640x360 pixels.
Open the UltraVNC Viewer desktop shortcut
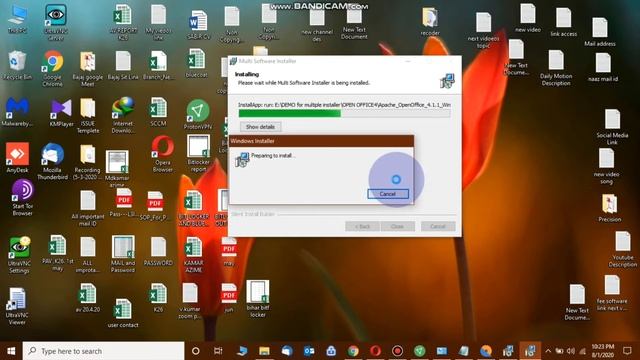(17, 306)
